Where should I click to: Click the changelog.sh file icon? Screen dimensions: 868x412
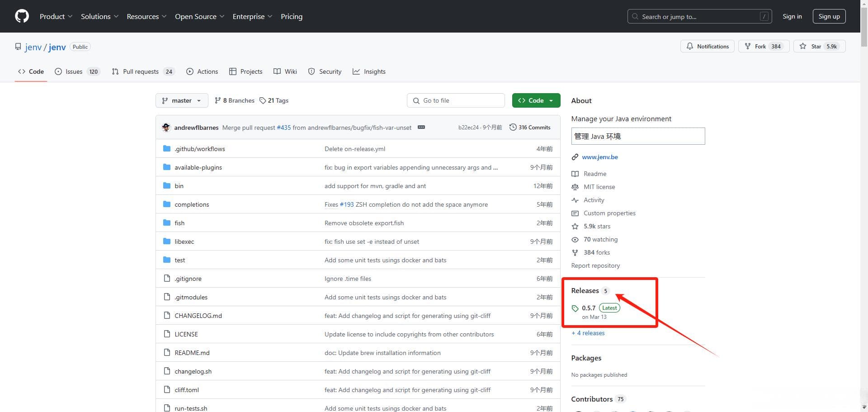point(167,371)
